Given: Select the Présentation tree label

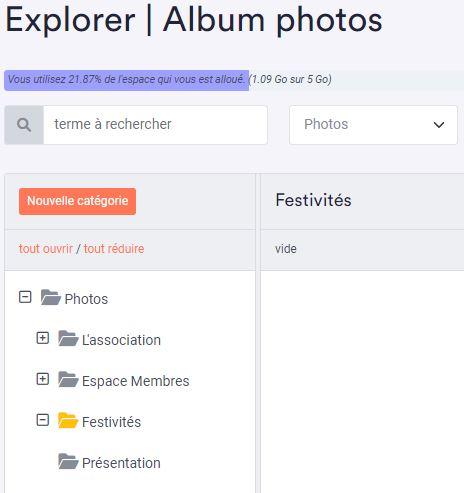Looking at the screenshot, I should (x=121, y=463).
